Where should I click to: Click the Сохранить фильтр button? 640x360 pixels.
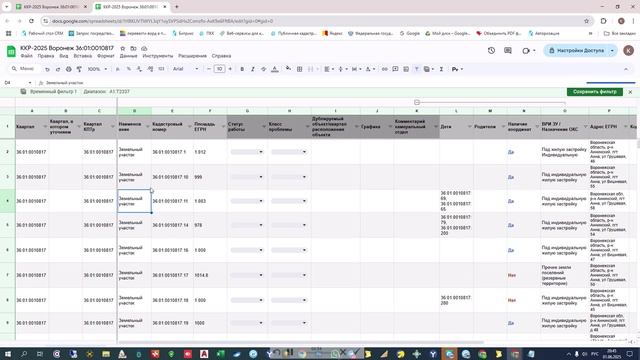pyautogui.click(x=595, y=92)
